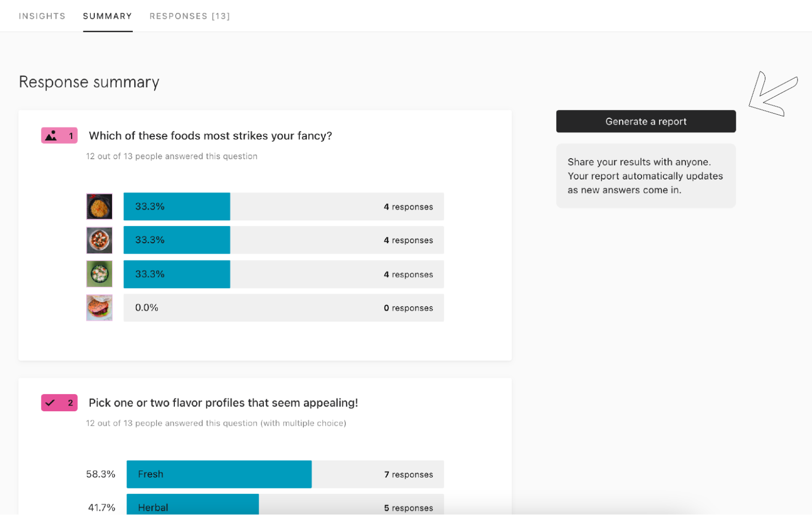This screenshot has height=515, width=812.
Task: Click the burger illustration thumbnail
Action: (99, 308)
